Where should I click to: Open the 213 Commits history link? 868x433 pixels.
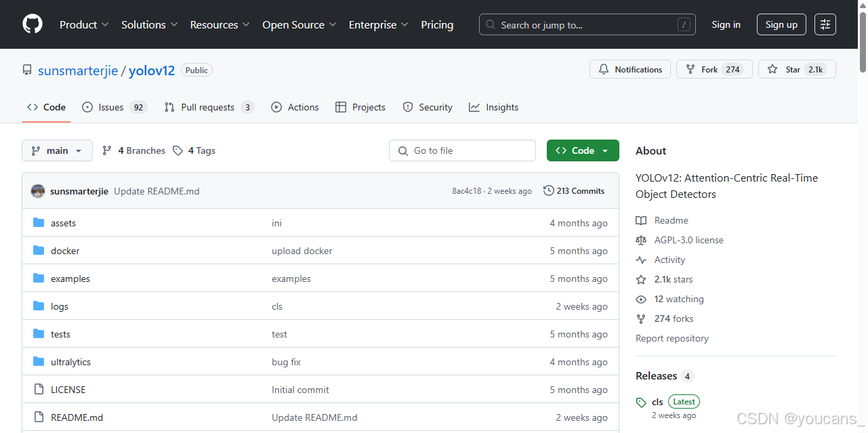pyautogui.click(x=574, y=191)
